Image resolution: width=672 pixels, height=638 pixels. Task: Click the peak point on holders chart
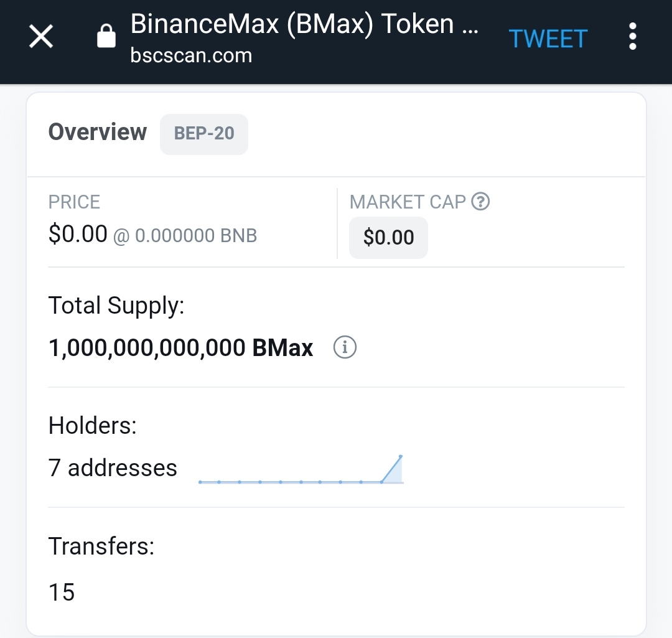[x=400, y=457]
